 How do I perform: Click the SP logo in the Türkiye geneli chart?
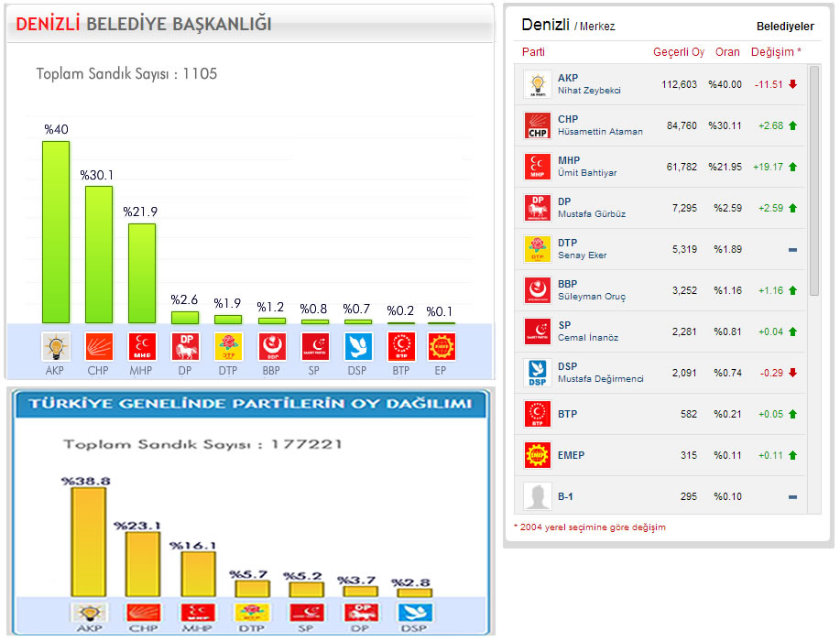(307, 613)
